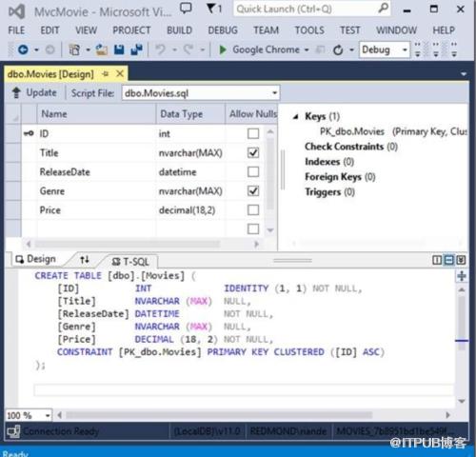
Task: Click the column grid horizontal scrollbar
Action: [x=143, y=244]
